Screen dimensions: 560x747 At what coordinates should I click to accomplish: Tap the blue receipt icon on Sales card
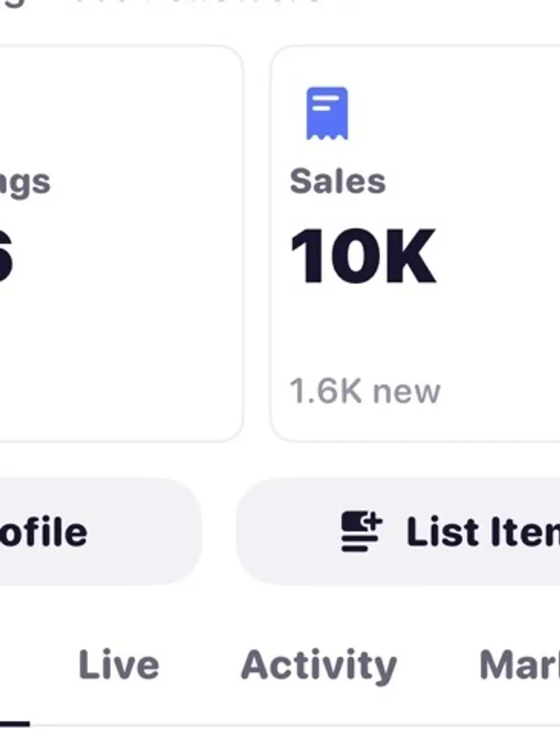click(x=327, y=113)
